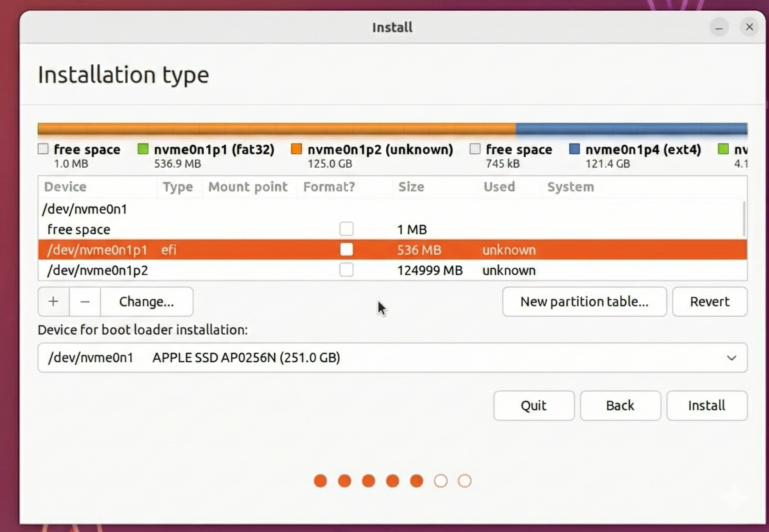Click the white legend square for 745 kB free space
Image resolution: width=769 pixels, height=532 pixels.
pos(475,149)
